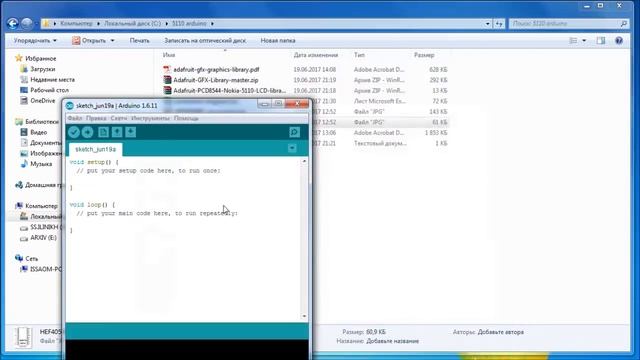Open Библиотеки in navigation pane
This screenshot has width=640, height=360.
click(x=42, y=122)
